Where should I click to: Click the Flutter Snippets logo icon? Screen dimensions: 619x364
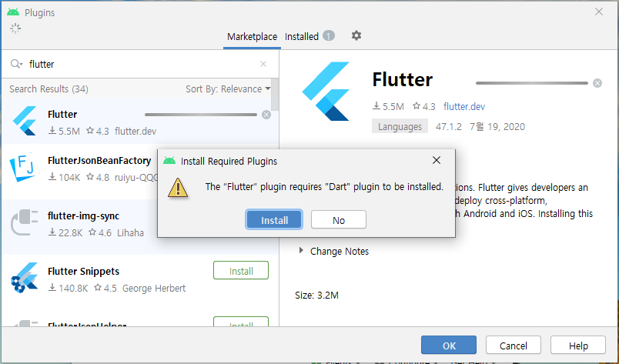pyautogui.click(x=24, y=278)
